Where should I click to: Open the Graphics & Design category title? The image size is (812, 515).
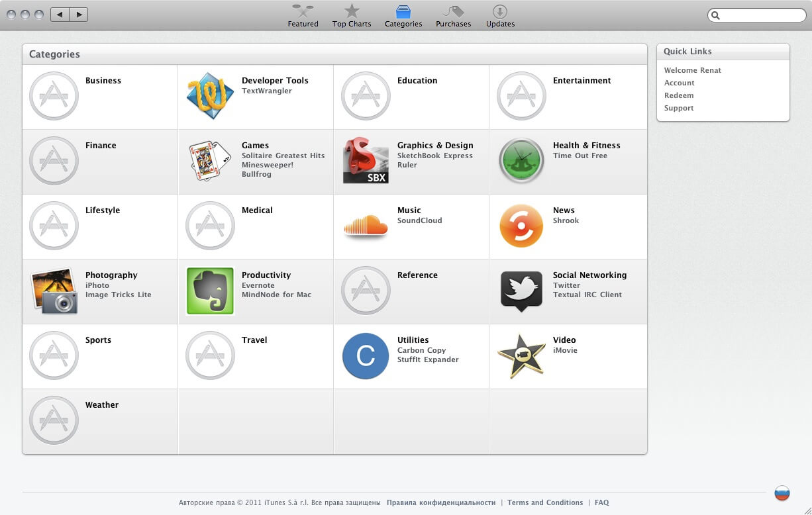click(x=435, y=145)
